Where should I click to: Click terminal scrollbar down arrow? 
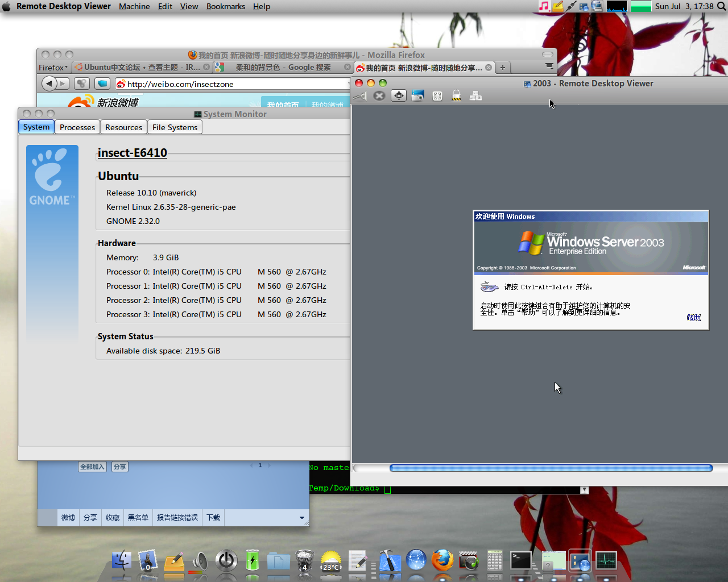[x=584, y=490]
